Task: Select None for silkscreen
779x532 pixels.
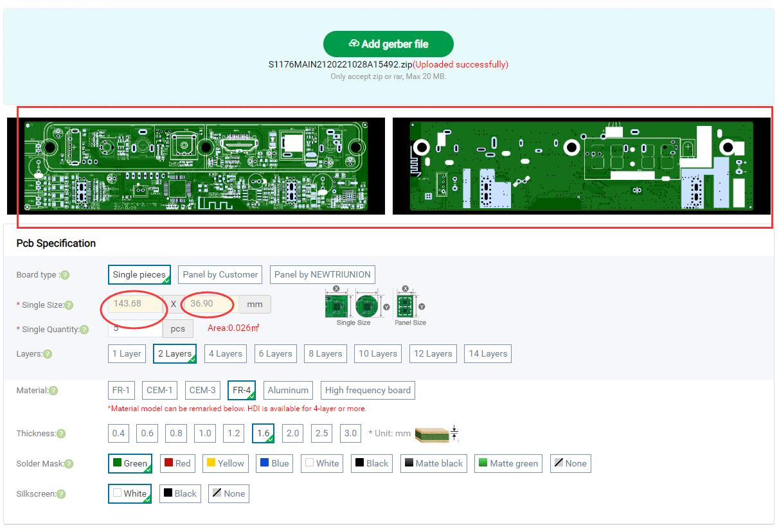Action: [x=228, y=493]
